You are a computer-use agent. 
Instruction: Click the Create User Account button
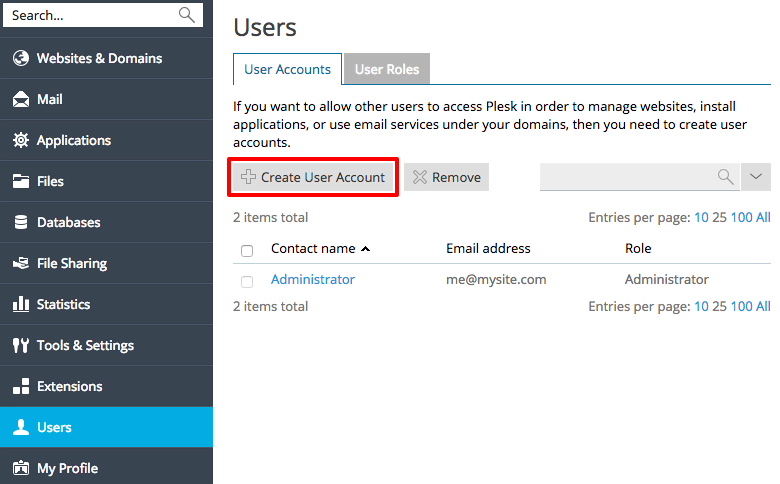tap(313, 177)
